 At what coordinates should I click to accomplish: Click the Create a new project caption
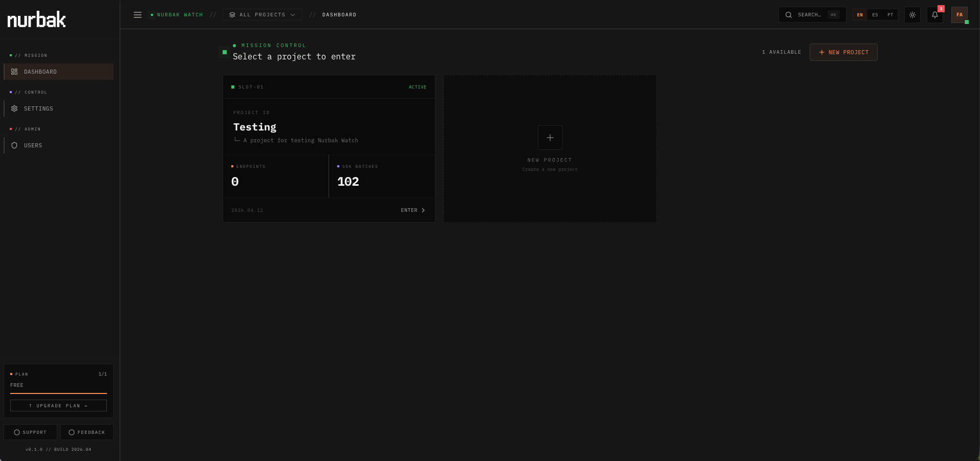pyautogui.click(x=550, y=169)
